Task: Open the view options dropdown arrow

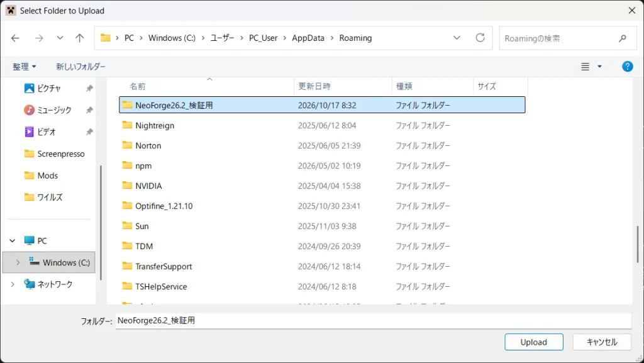Action: tap(599, 67)
